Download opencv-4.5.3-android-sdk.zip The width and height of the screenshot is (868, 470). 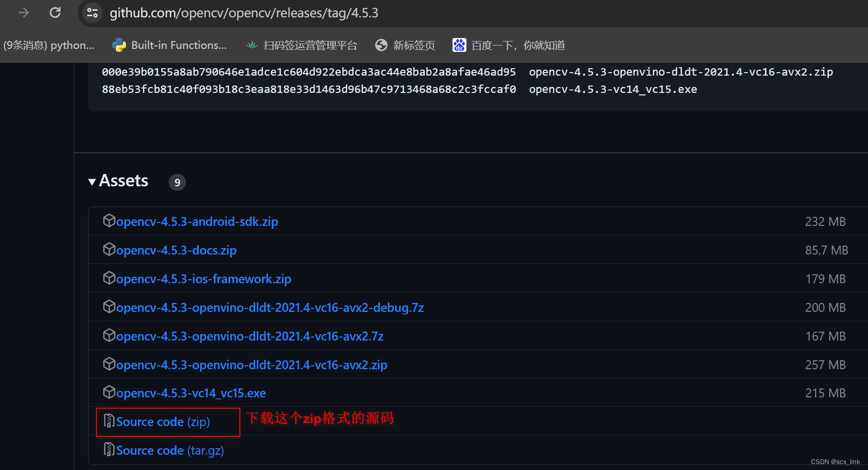[x=197, y=221]
